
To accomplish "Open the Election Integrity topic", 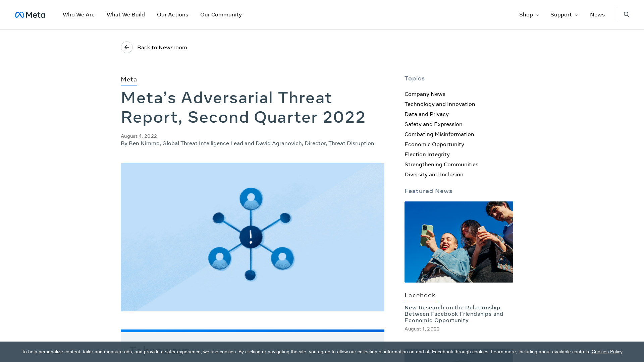I will point(427,155).
